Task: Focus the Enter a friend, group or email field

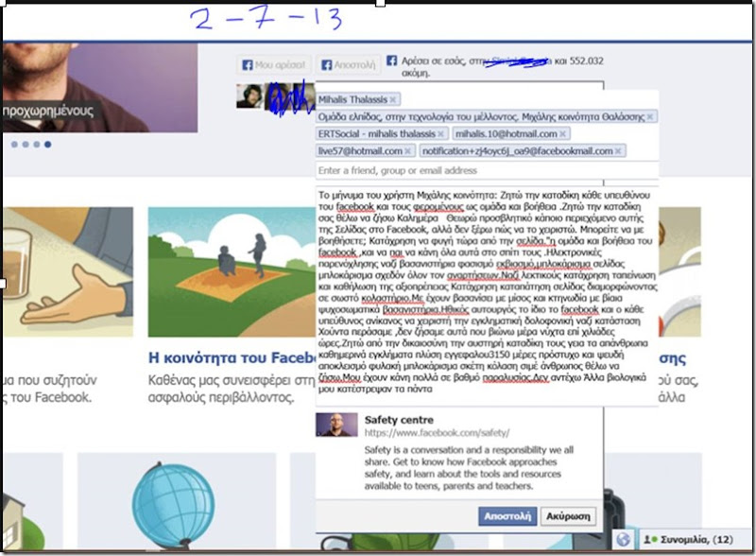Action: coord(487,170)
